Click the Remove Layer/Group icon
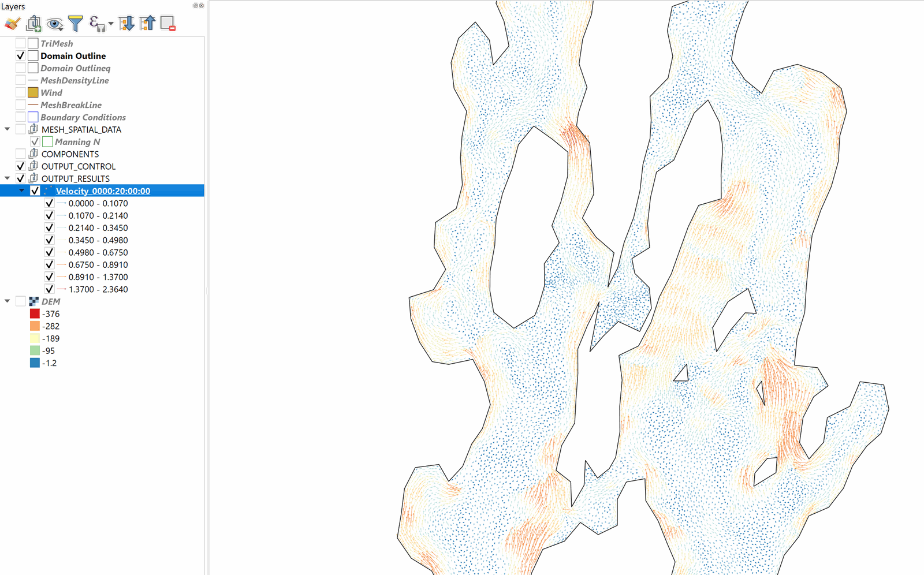 [x=167, y=24]
